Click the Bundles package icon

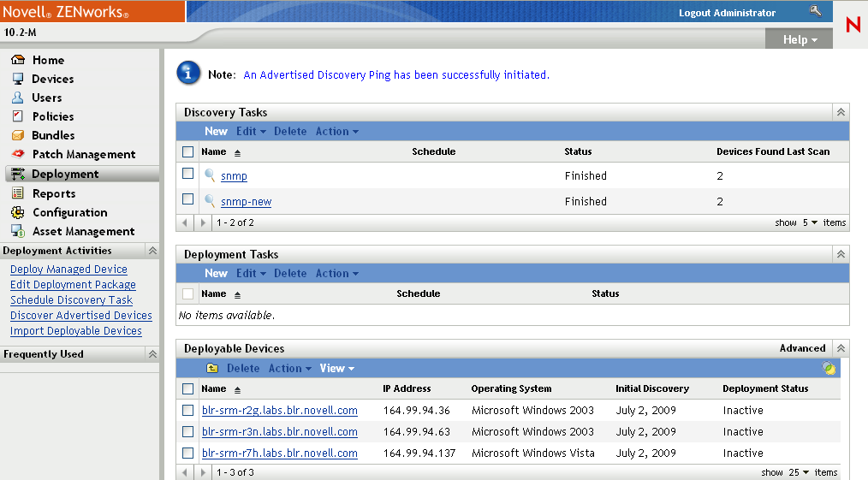(x=18, y=135)
